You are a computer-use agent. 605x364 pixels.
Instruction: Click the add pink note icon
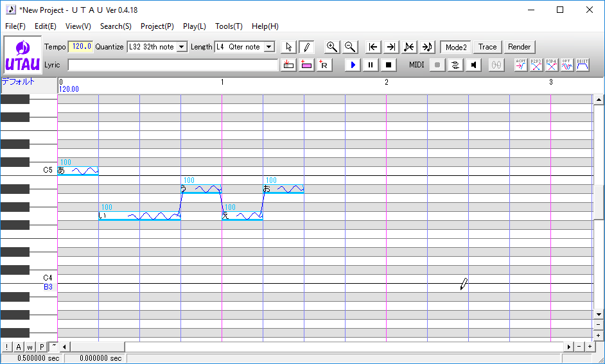coord(306,65)
